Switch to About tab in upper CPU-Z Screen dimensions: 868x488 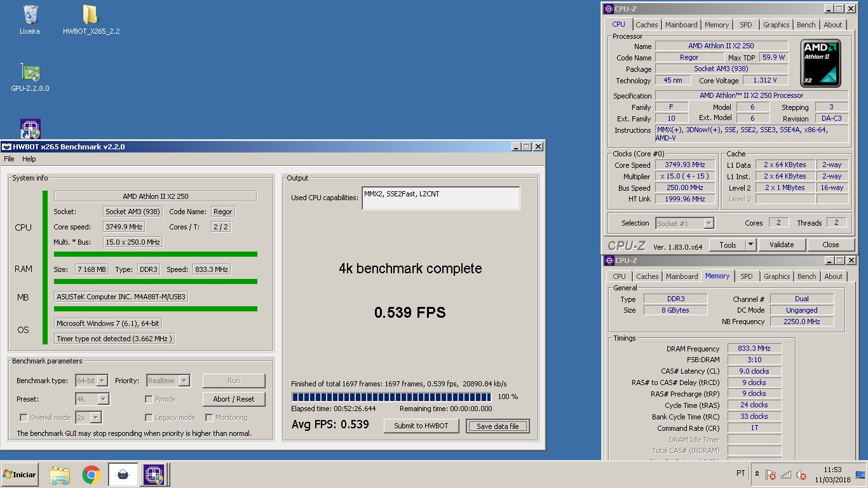click(833, 25)
